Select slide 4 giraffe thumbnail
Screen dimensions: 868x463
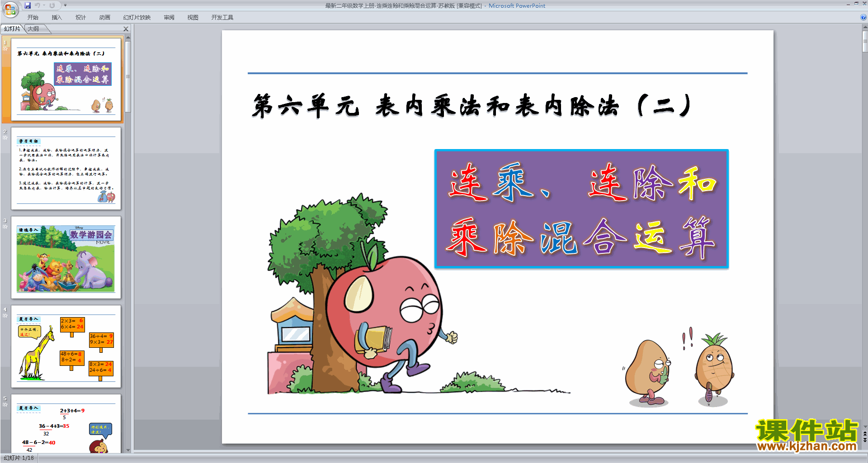point(66,346)
